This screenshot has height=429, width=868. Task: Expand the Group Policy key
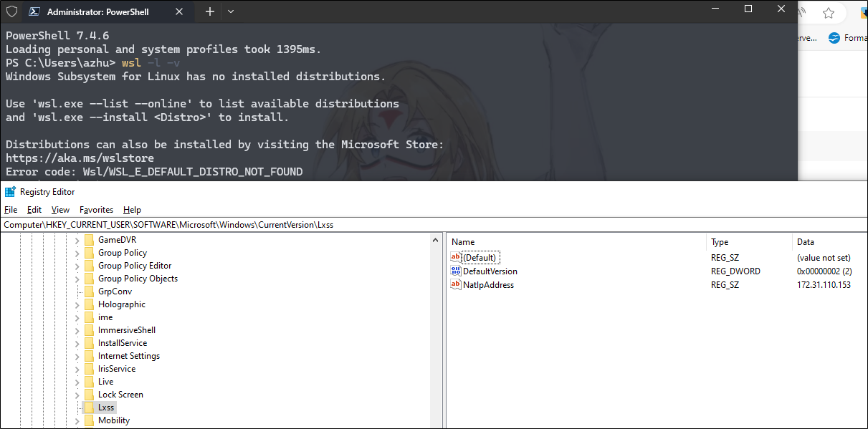tap(77, 253)
